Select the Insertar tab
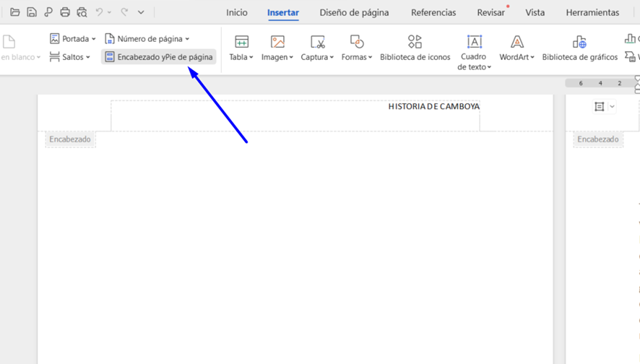 (283, 13)
